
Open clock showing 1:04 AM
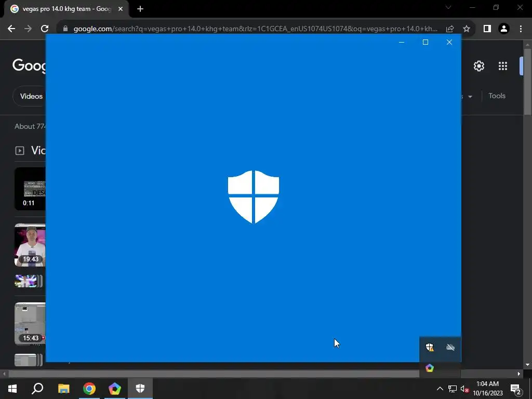coord(487,389)
